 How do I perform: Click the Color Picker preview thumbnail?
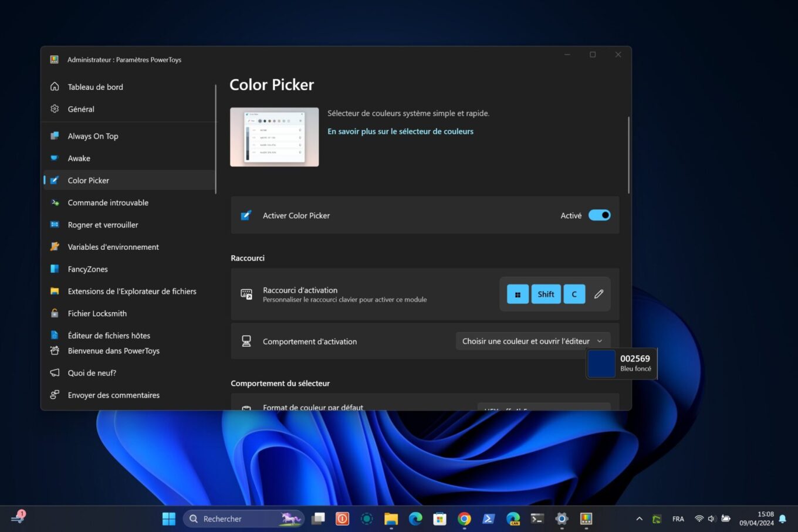click(275, 137)
